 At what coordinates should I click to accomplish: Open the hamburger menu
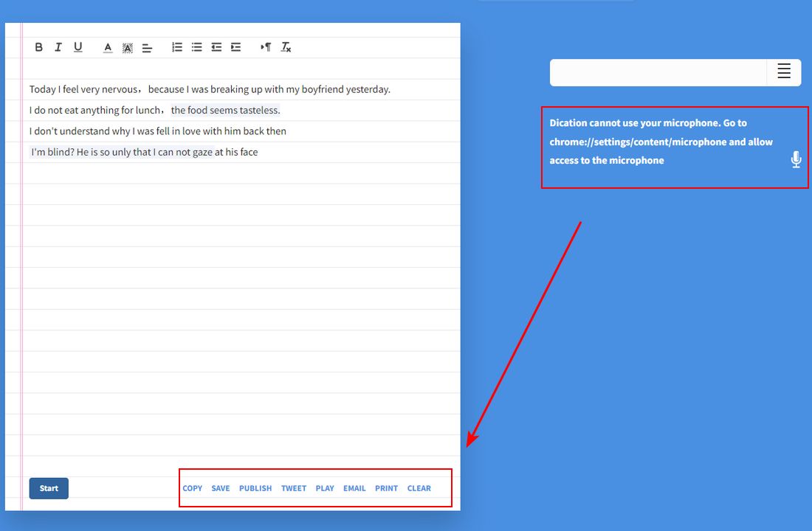click(x=784, y=71)
